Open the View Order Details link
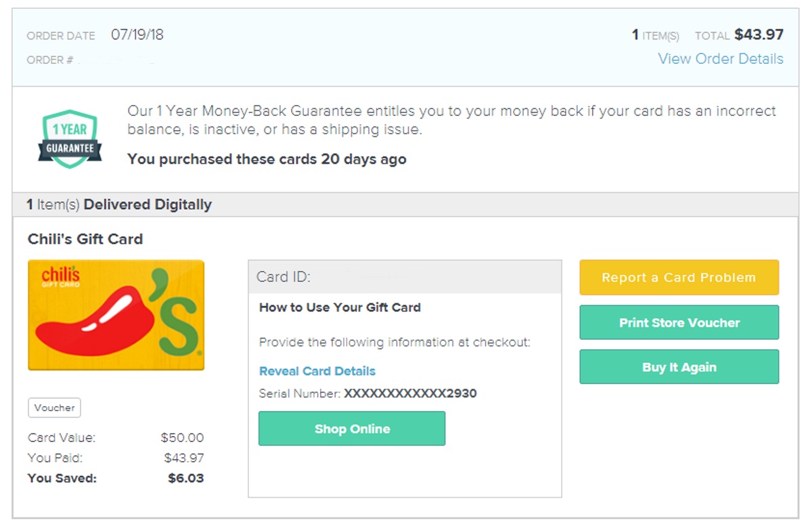Viewport: 812px width, 522px height. [721, 59]
